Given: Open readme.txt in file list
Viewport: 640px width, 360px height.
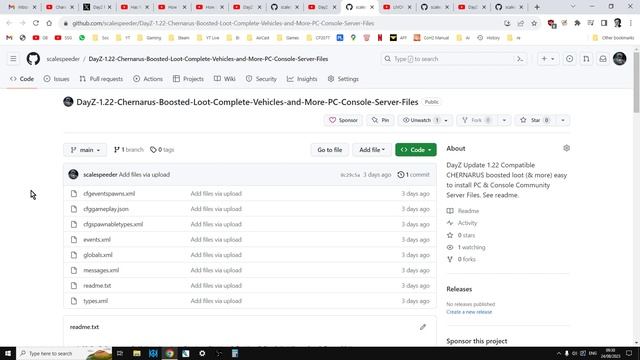Looking at the screenshot, I should point(97,286).
